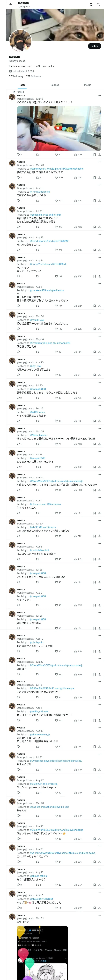This screenshot has height=980, width=110.
Task: Bookmark the Mar 20 post
Action: tap(95, 178)
